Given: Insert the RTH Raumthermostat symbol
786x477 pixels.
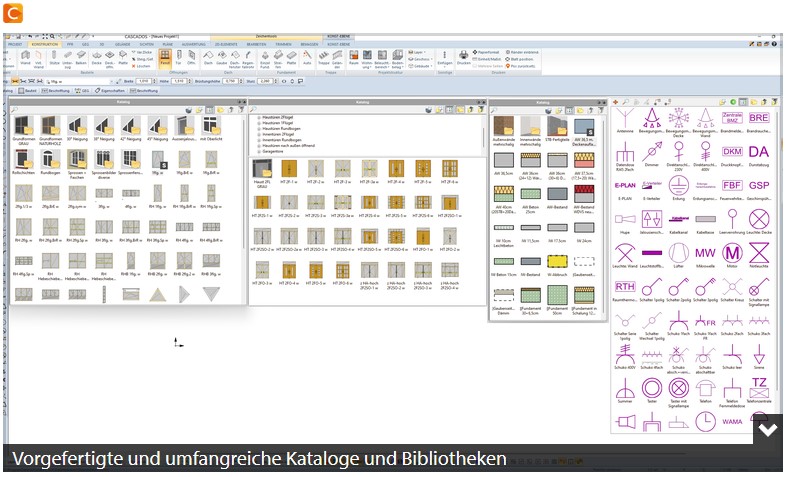Looking at the screenshot, I should [625, 289].
